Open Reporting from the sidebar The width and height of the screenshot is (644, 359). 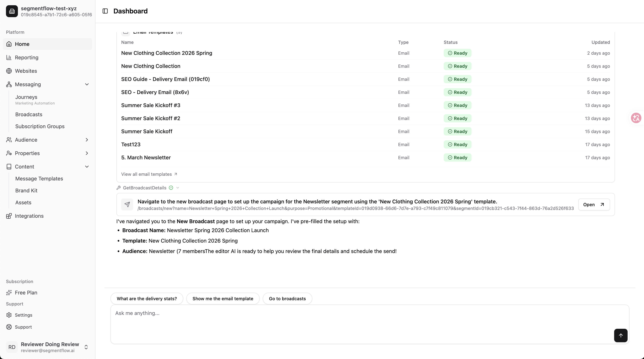click(x=26, y=57)
